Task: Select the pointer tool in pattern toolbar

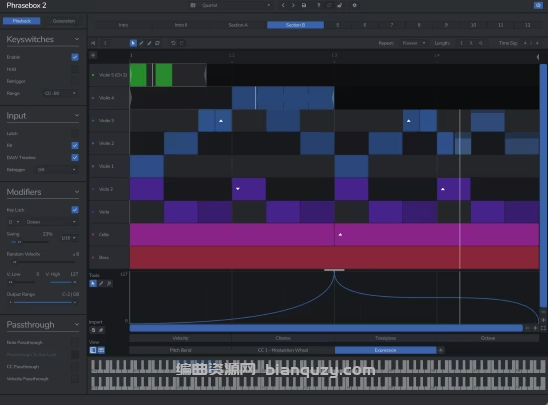Action: (x=133, y=43)
